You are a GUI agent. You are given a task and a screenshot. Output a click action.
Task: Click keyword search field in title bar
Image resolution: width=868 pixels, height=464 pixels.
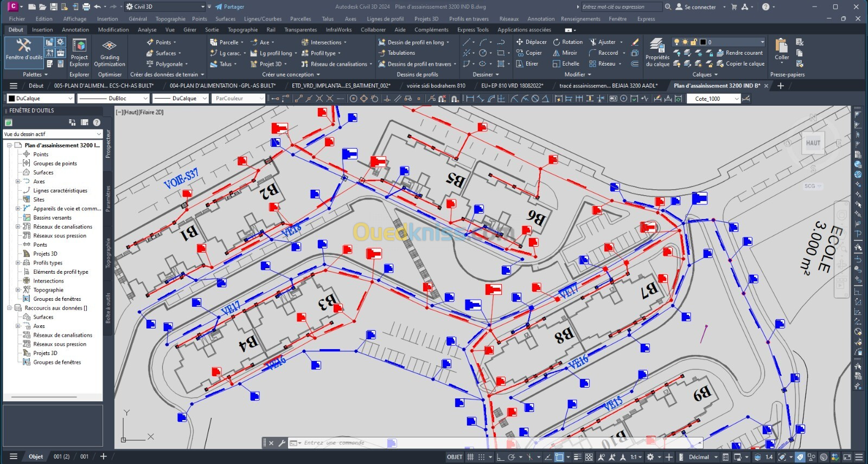click(x=621, y=7)
